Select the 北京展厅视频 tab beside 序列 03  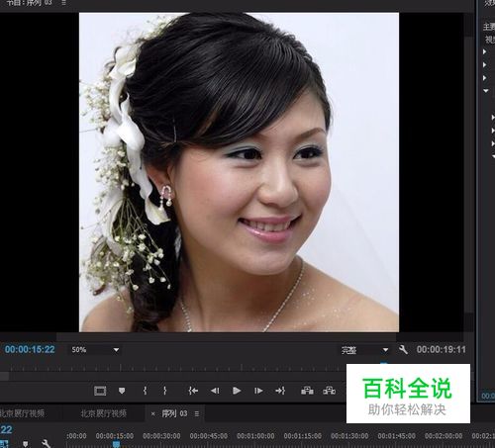click(x=103, y=413)
